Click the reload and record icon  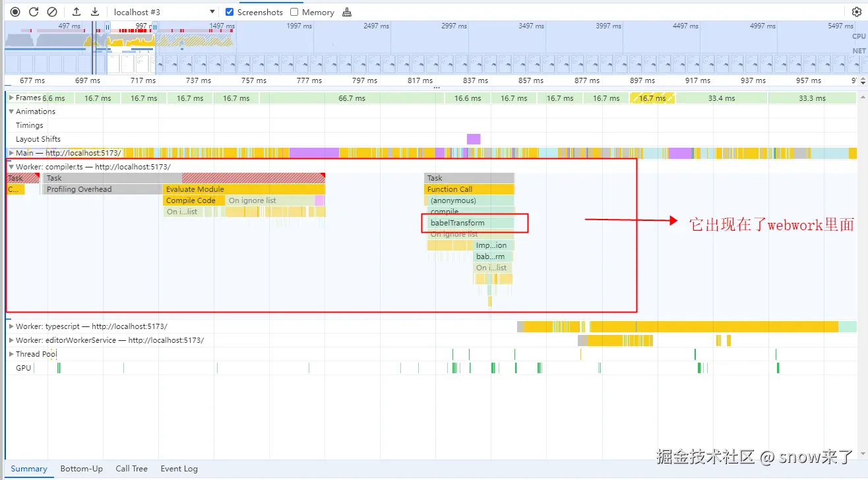point(34,12)
